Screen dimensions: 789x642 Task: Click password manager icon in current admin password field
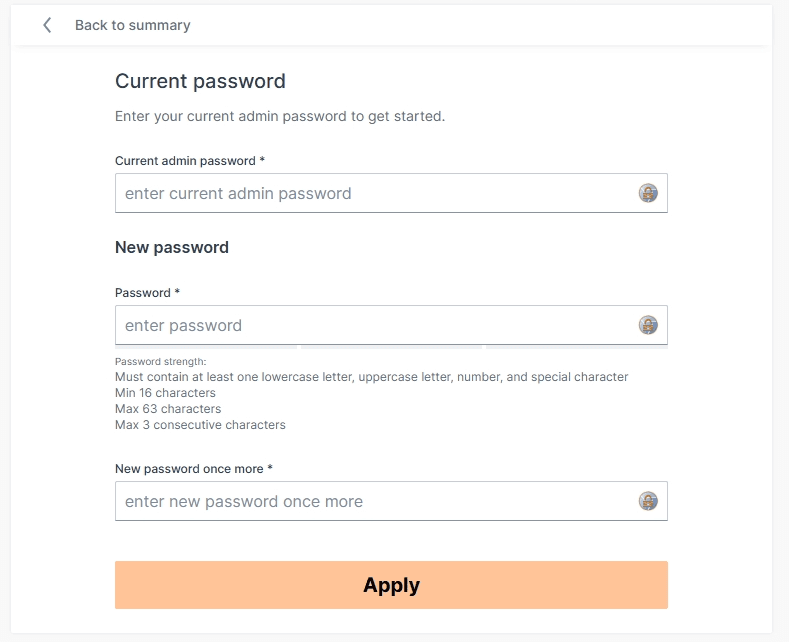[648, 193]
